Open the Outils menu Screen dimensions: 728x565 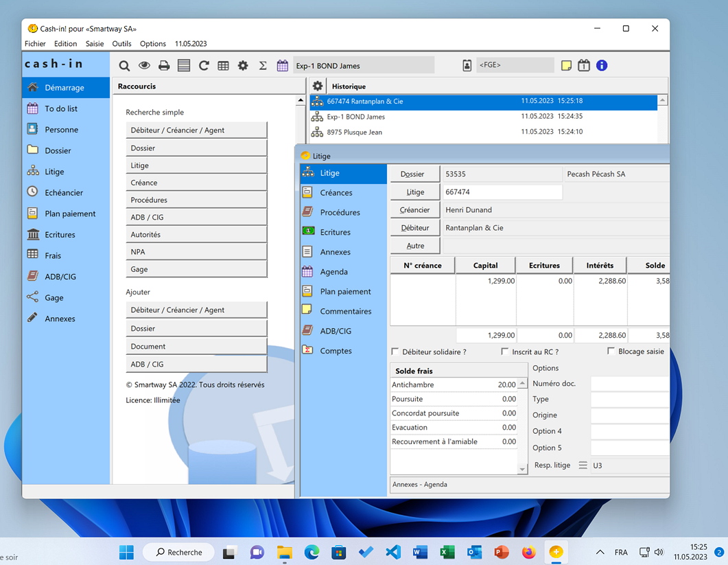coord(121,43)
